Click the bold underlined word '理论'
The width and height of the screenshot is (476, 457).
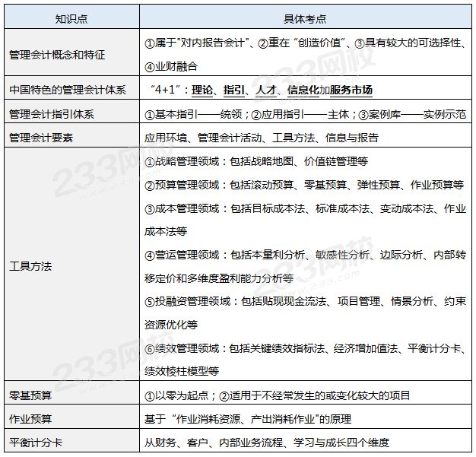point(202,90)
